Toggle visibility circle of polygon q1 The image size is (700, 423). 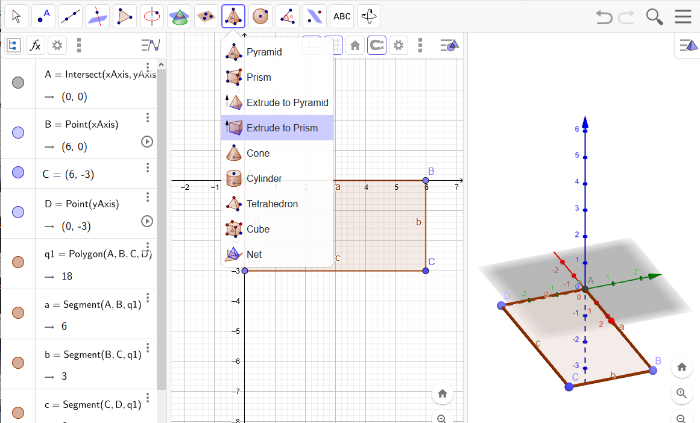[18, 262]
